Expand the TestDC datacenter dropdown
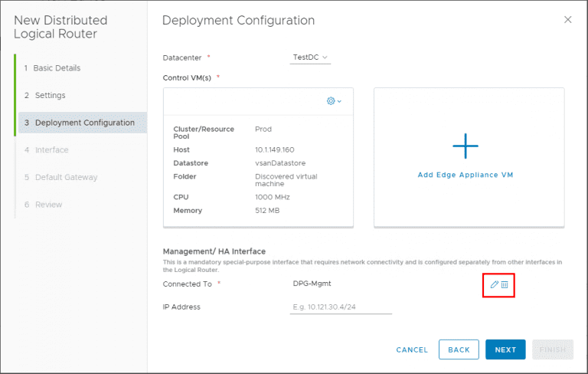 point(310,57)
